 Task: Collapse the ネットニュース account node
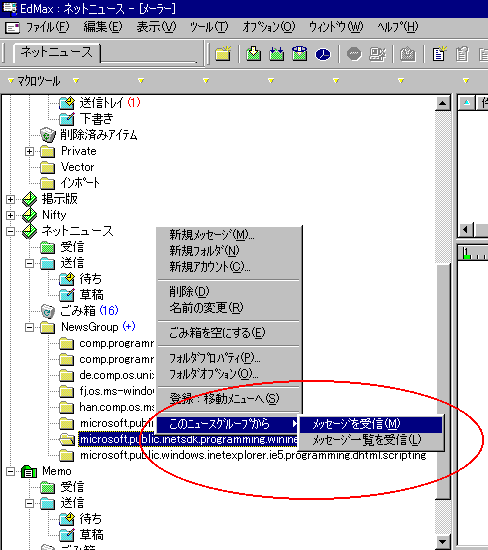click(11, 232)
